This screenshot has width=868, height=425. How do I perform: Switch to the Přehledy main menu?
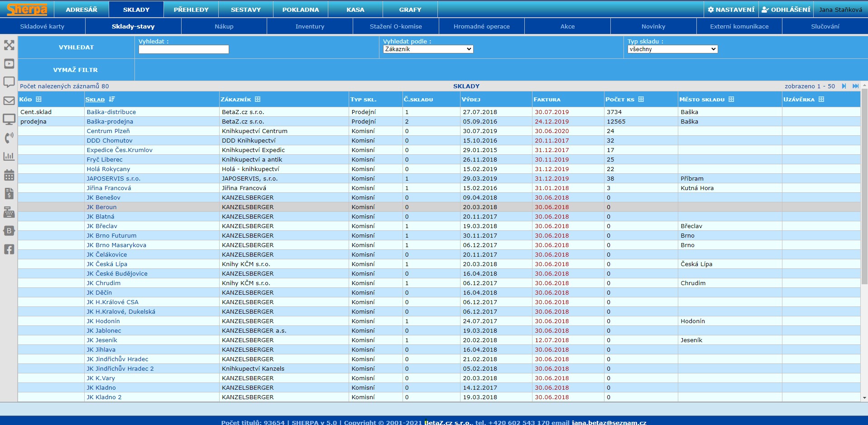(x=191, y=10)
